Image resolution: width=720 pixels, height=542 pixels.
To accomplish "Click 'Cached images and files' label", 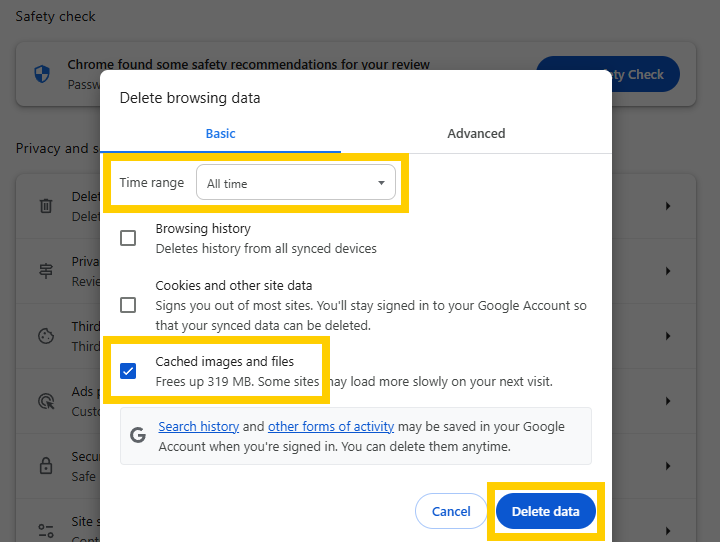I will pos(225,361).
